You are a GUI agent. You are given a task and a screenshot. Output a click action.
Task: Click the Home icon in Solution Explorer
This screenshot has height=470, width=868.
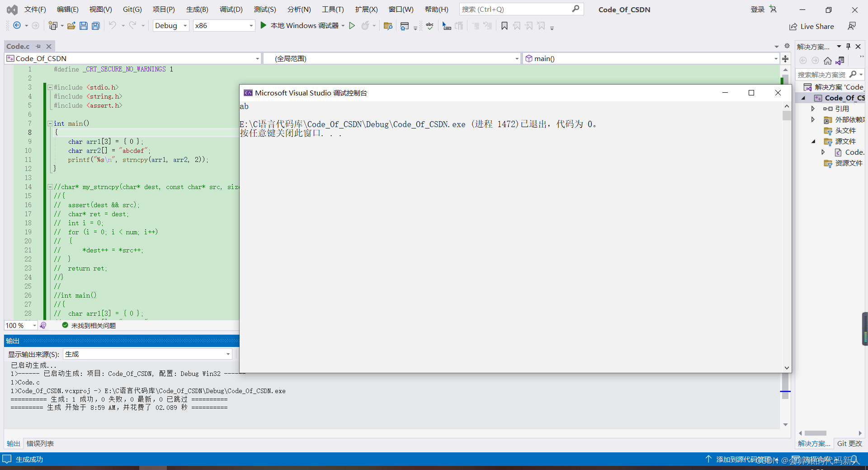828,61
